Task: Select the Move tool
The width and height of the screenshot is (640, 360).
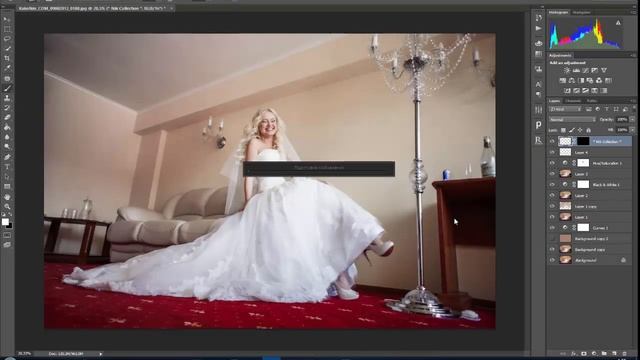Action: [7, 19]
